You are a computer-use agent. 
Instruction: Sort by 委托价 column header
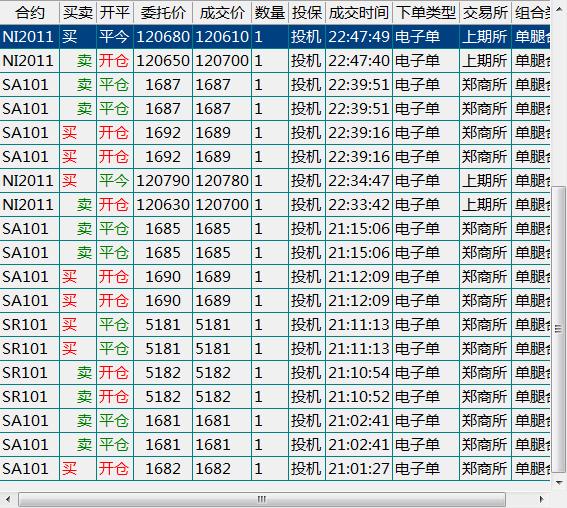(163, 13)
